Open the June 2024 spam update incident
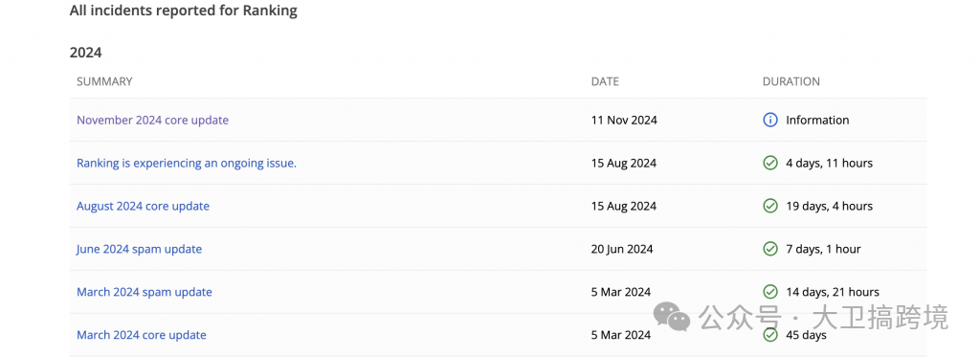The width and height of the screenshot is (980, 357). click(x=139, y=249)
